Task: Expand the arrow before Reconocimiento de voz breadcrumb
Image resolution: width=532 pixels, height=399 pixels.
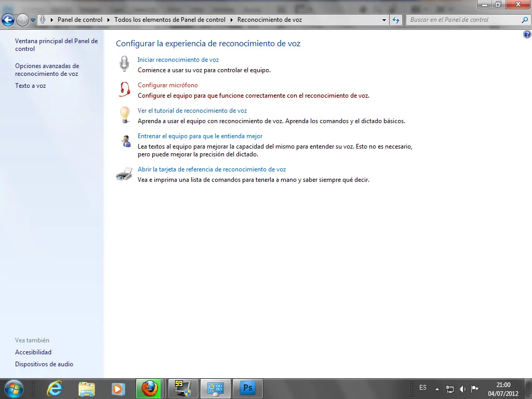Action: click(231, 20)
